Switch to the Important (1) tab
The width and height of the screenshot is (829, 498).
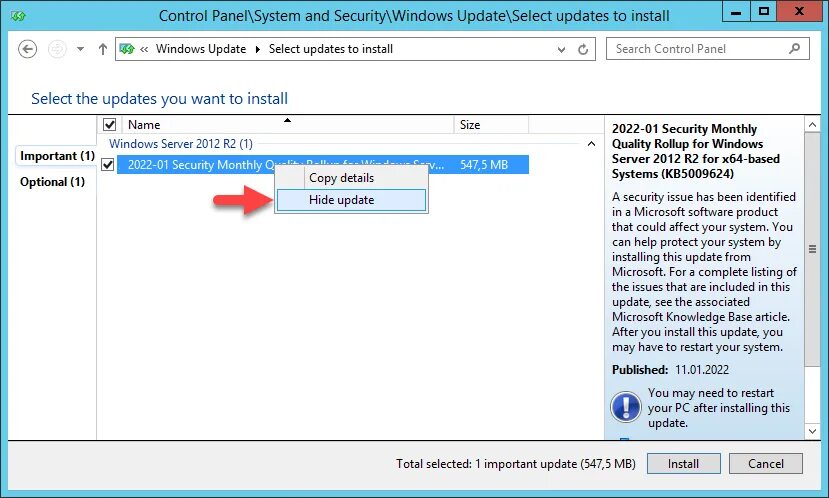[57, 156]
